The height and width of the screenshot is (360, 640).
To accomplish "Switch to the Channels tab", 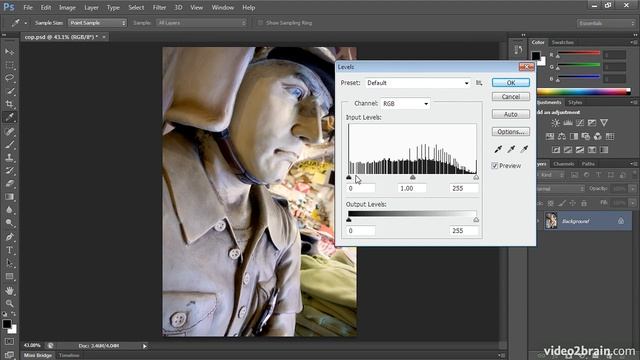I will (x=564, y=164).
